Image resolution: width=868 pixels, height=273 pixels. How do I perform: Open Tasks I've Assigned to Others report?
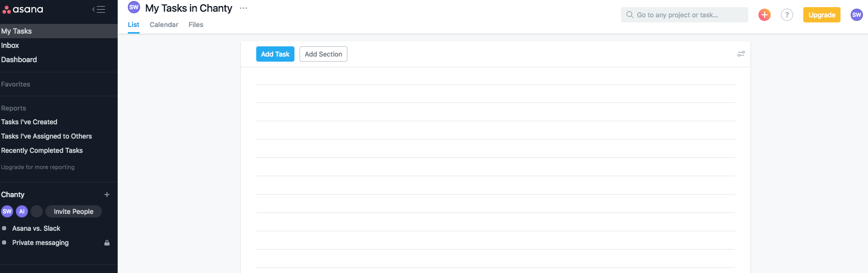pyautogui.click(x=46, y=136)
